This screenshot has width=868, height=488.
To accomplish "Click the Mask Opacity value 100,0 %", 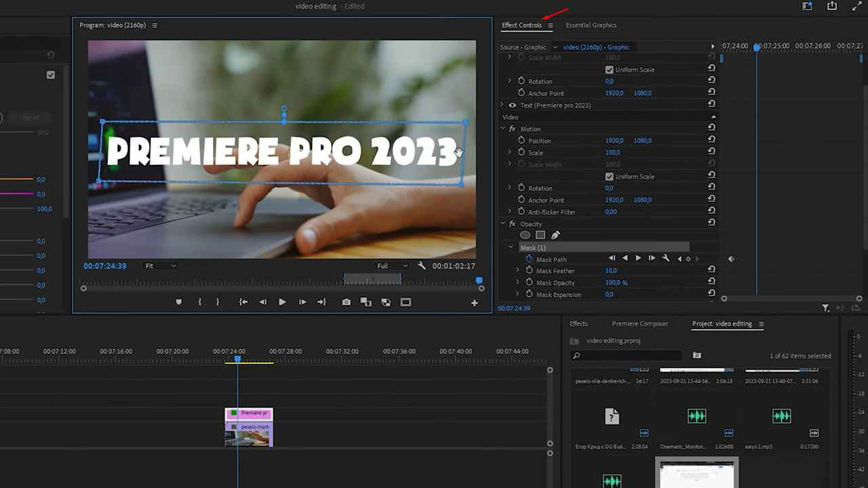I will 616,282.
